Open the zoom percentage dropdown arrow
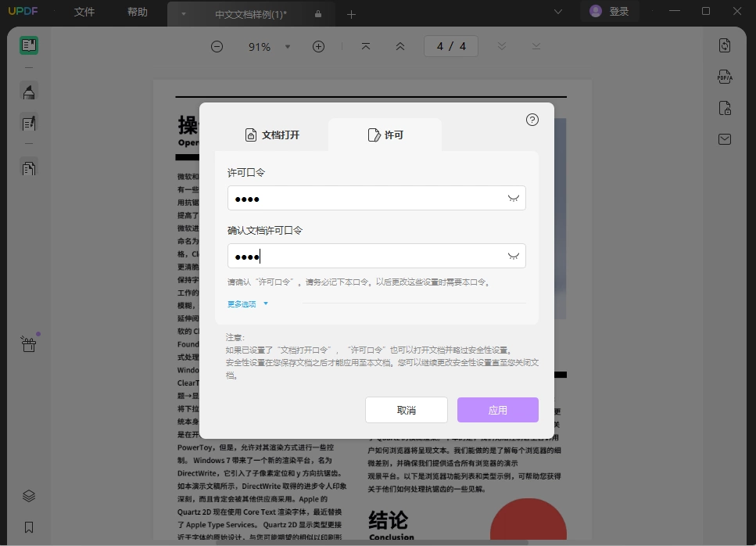This screenshot has width=756, height=546. pyautogui.click(x=288, y=47)
